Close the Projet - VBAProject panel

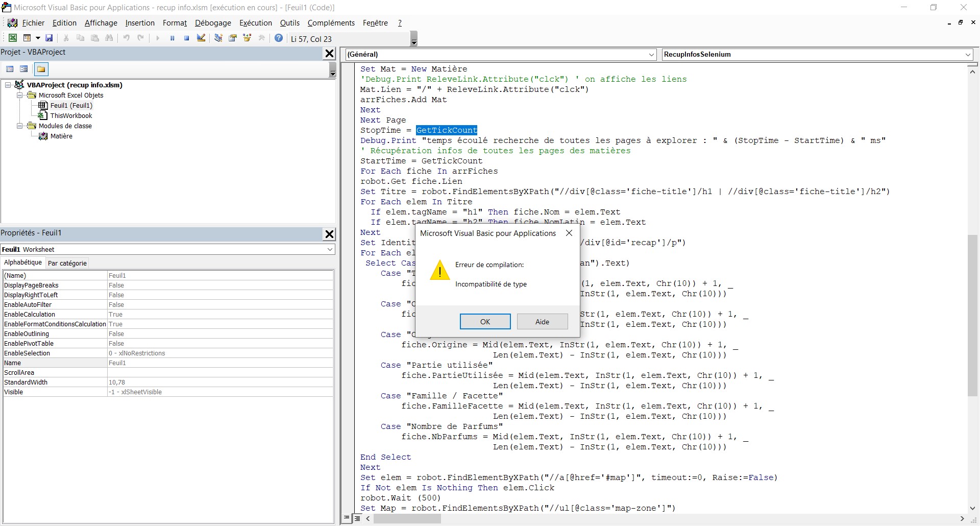click(x=330, y=53)
